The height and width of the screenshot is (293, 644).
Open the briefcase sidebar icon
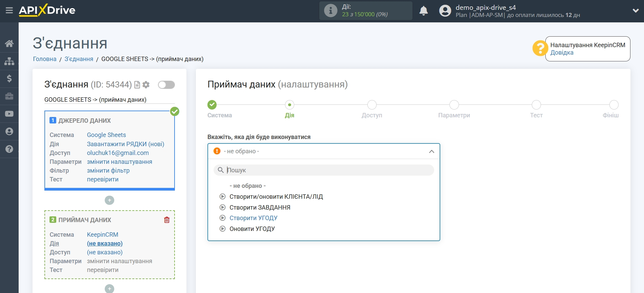pyautogui.click(x=9, y=96)
